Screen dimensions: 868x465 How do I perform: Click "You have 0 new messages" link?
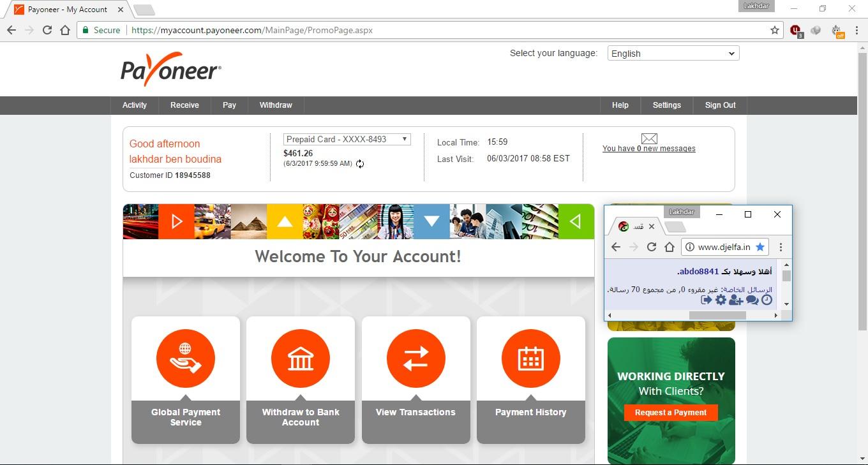649,149
